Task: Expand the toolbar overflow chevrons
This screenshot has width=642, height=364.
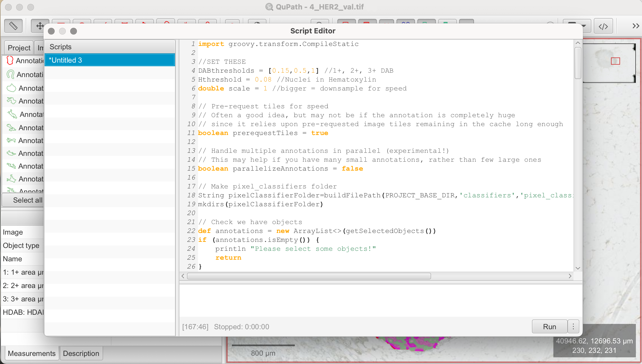Action: 636,26
